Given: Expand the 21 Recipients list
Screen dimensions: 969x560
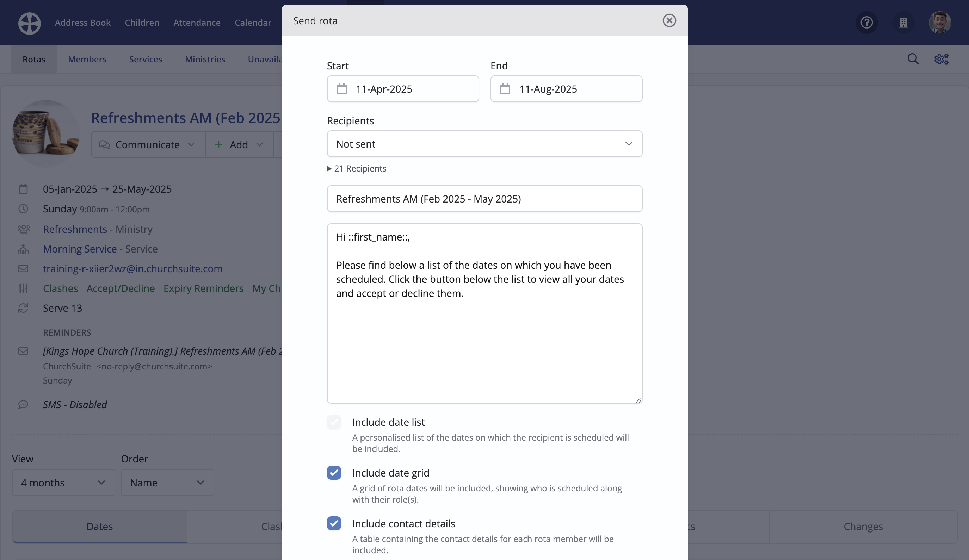Looking at the screenshot, I should coord(357,168).
